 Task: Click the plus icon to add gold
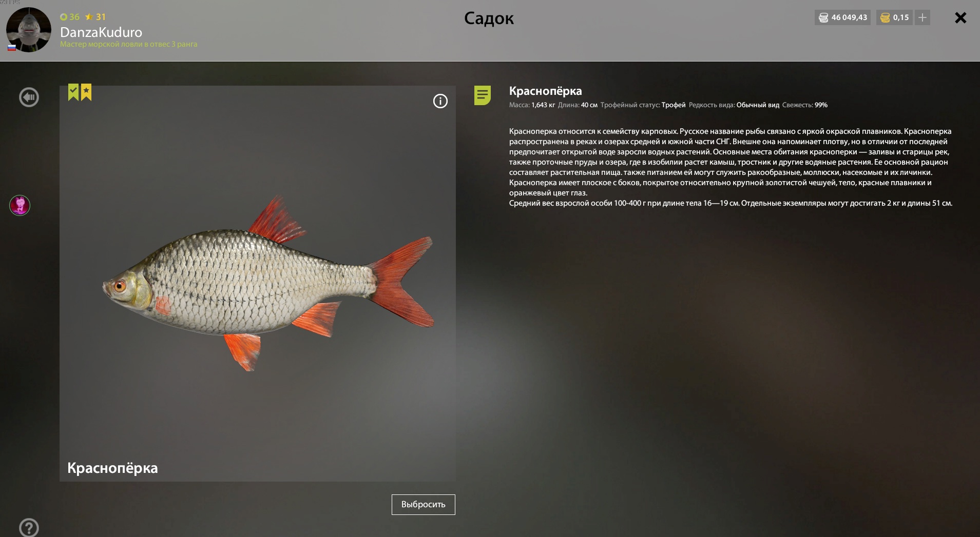(x=923, y=17)
